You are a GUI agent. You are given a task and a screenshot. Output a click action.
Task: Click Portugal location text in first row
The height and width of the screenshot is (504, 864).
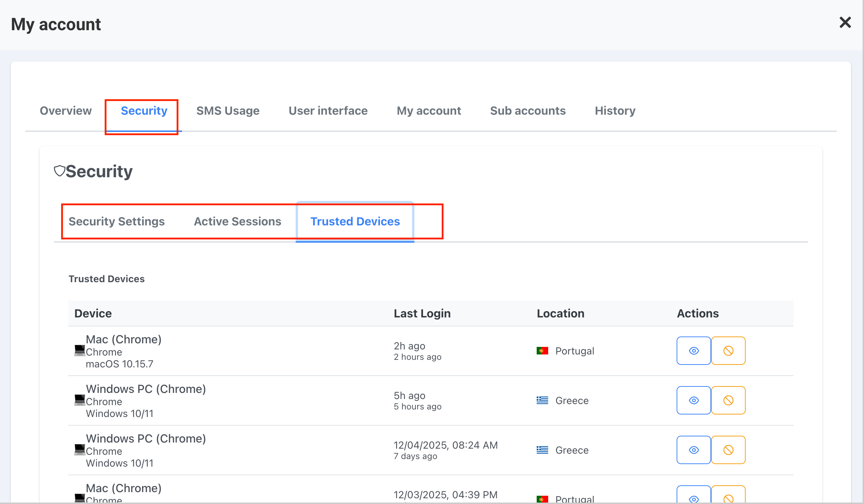pos(575,351)
